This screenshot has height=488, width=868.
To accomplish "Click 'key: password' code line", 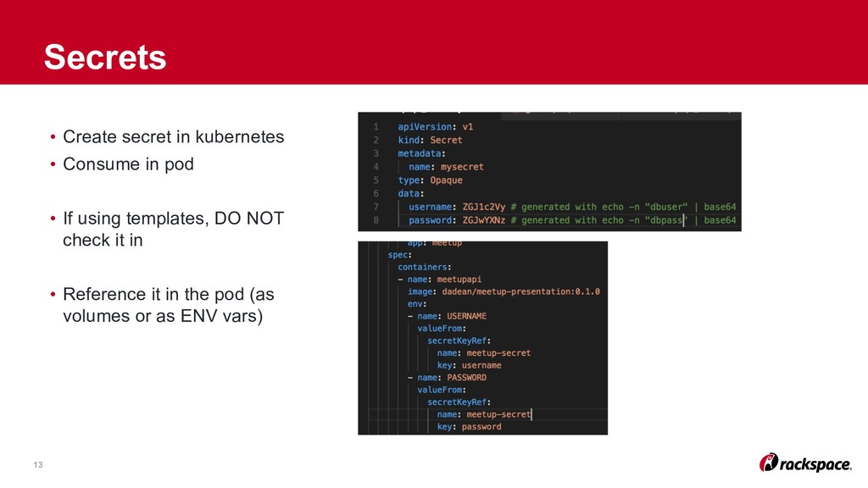I will click(469, 427).
